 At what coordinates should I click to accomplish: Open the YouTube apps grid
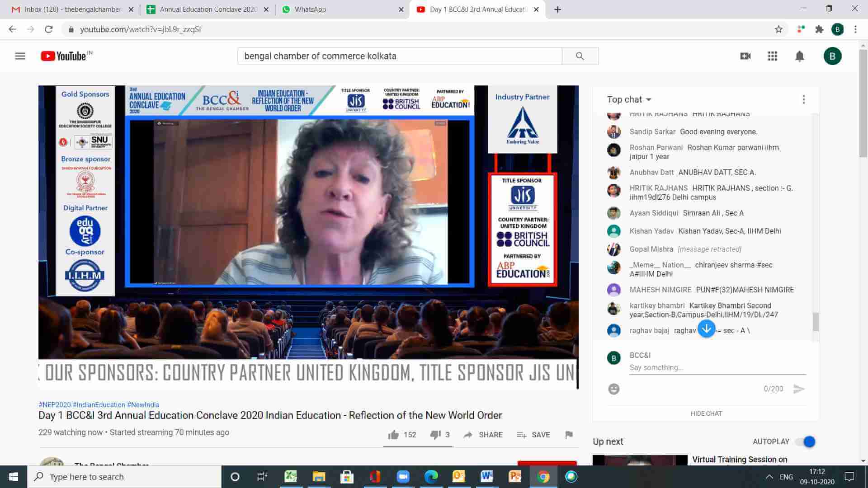(x=773, y=56)
